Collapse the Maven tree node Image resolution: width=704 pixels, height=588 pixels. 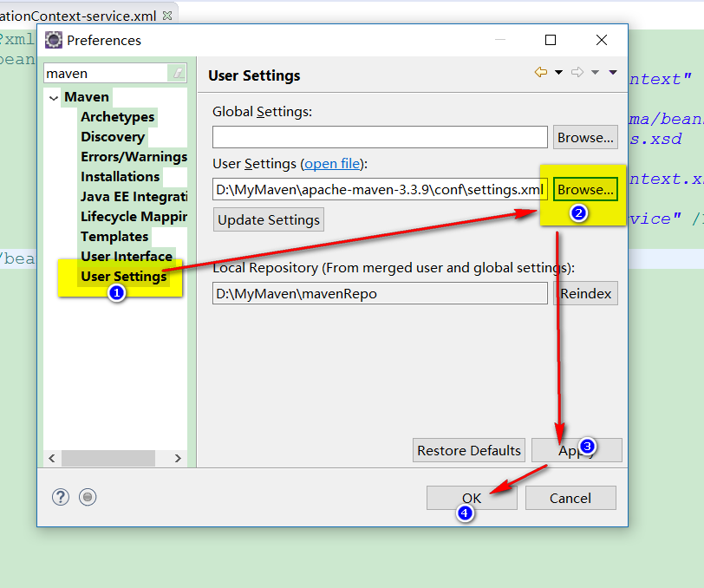(54, 97)
